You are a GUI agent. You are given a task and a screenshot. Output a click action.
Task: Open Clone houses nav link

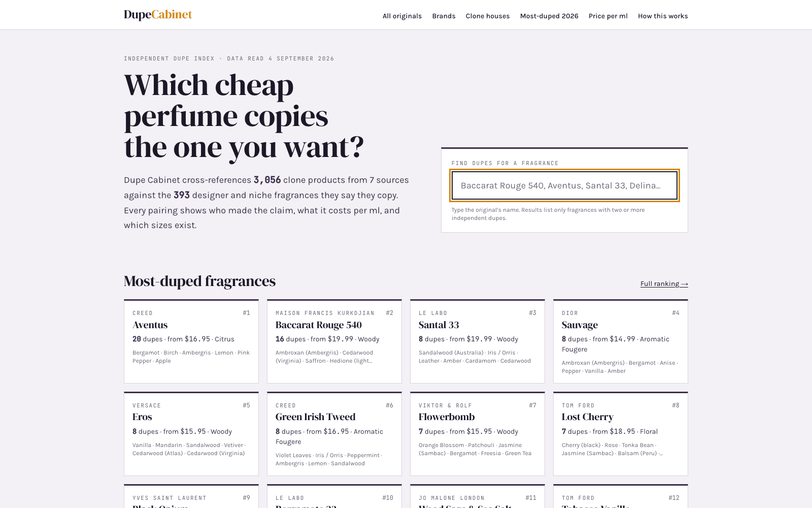[488, 16]
